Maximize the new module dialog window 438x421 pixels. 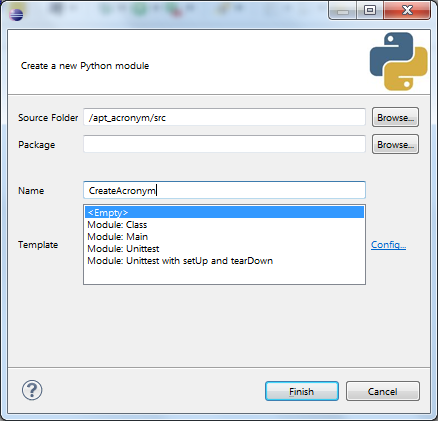370,11
